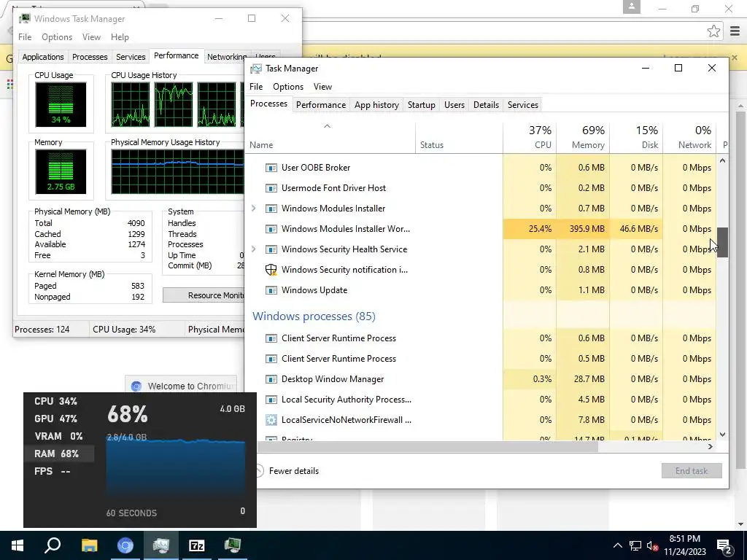747x560 pixels.
Task: Click the Windows Security notification shield icon
Action: 271,270
